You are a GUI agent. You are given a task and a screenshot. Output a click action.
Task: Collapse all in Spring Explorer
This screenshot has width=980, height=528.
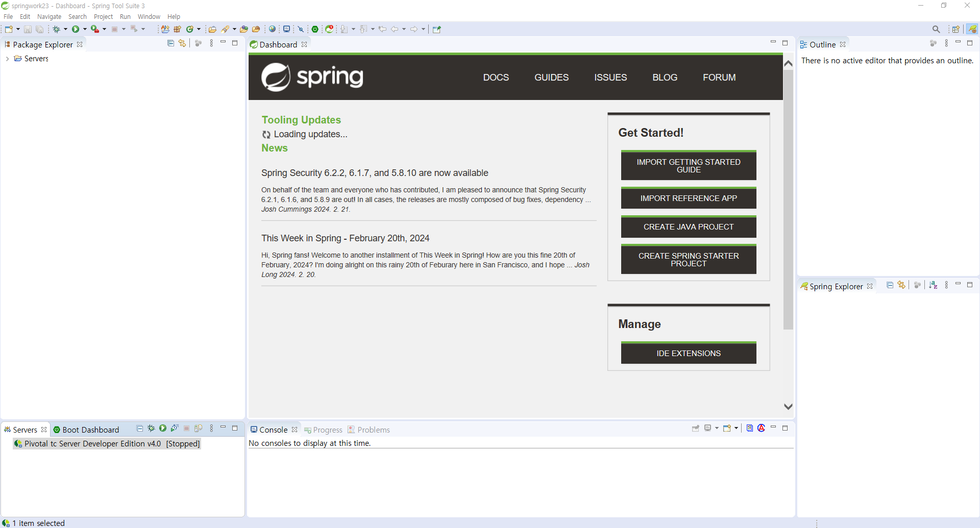tap(890, 285)
